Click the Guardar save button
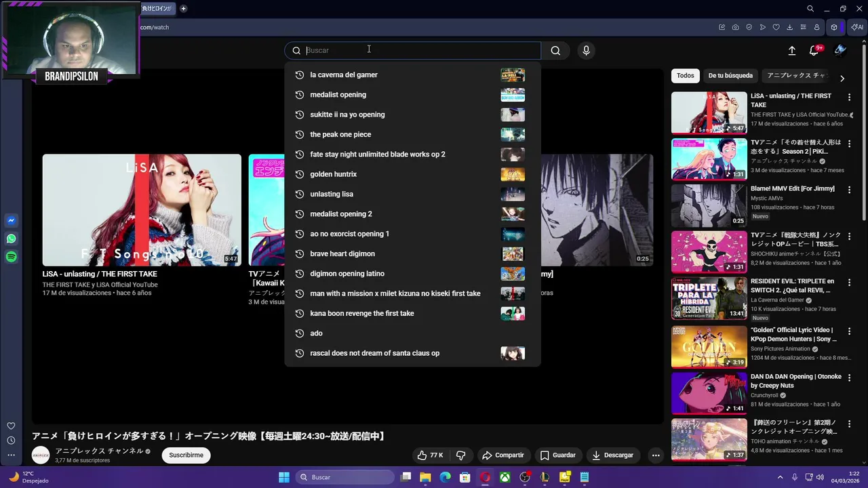This screenshot has width=868, height=488. coord(557,455)
